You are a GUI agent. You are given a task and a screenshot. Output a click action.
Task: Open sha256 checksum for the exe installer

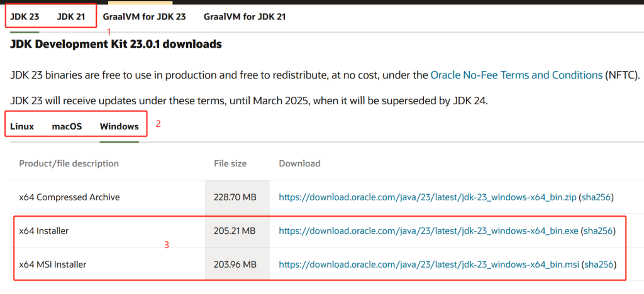click(597, 231)
